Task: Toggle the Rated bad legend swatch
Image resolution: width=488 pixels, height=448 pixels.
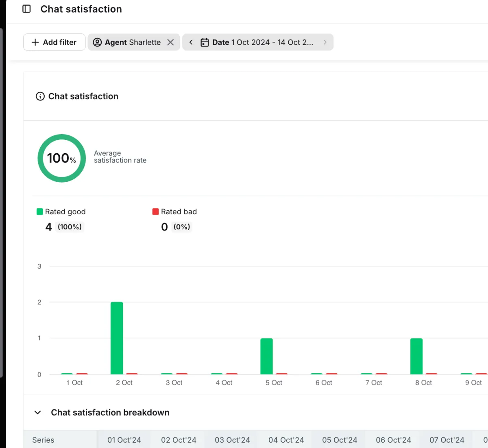Action: [155, 211]
